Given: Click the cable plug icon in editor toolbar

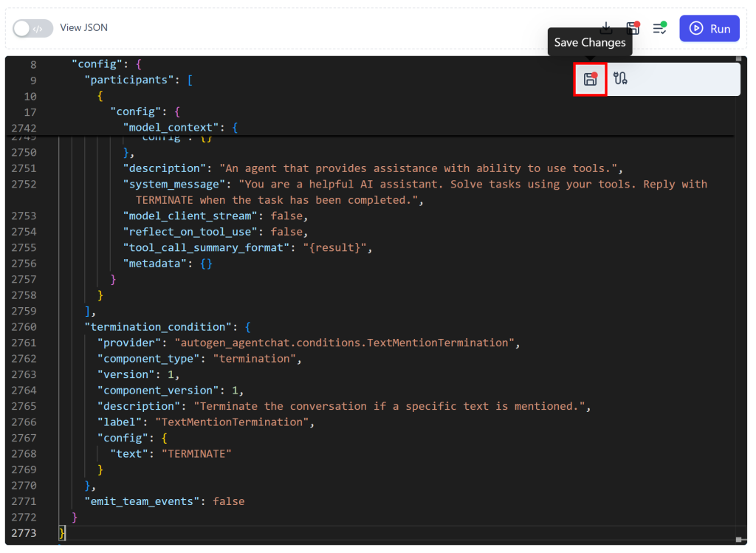Looking at the screenshot, I should 620,79.
